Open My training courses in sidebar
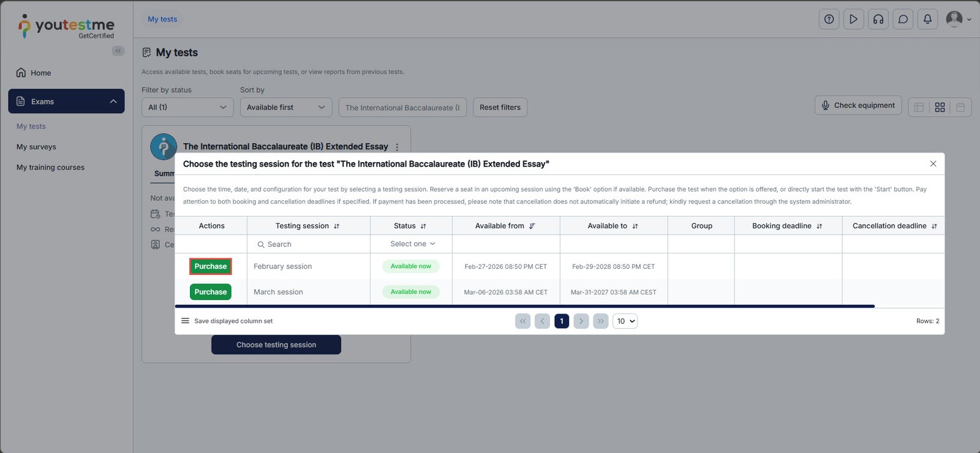This screenshot has width=980, height=453. [x=50, y=167]
